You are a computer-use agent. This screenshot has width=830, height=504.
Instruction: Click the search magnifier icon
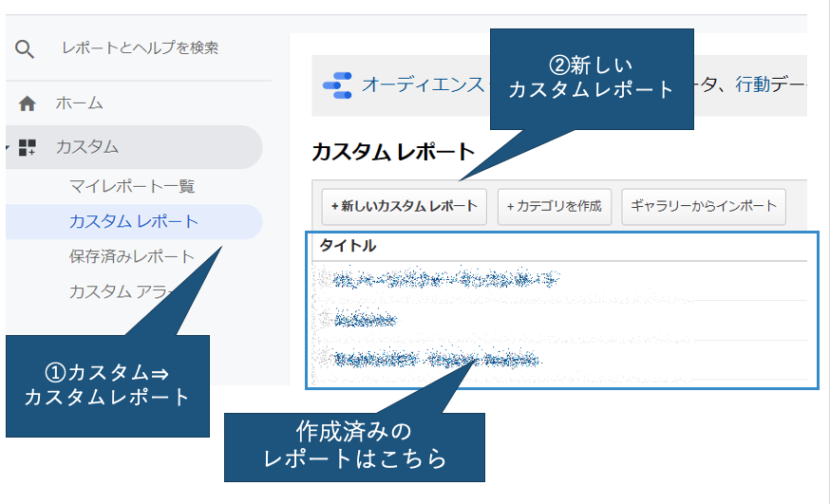25,48
